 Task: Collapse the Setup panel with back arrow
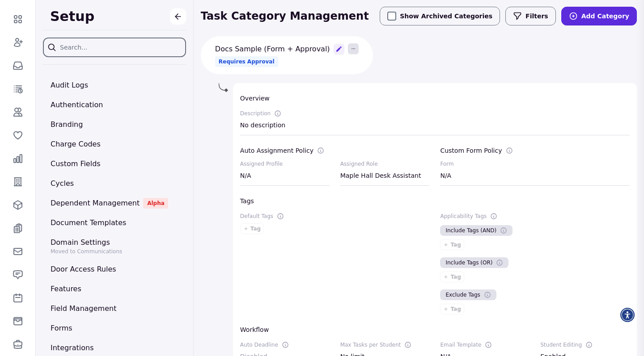(178, 17)
